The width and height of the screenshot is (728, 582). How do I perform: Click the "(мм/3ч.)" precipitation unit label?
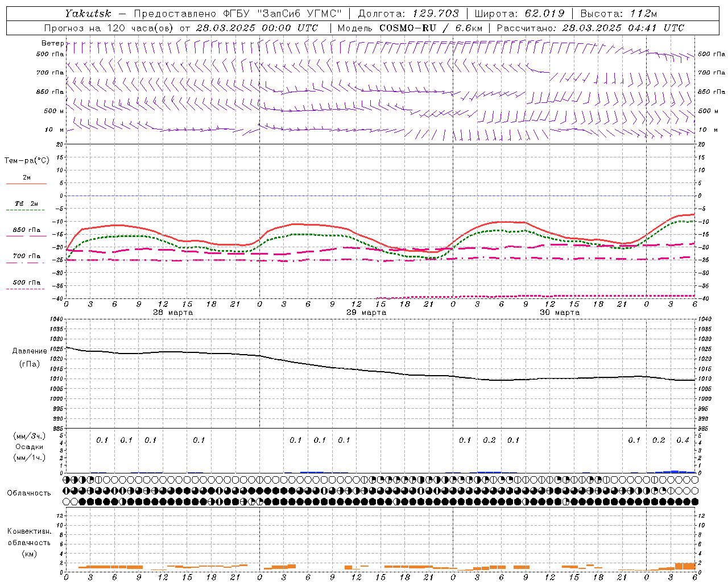pos(30,436)
